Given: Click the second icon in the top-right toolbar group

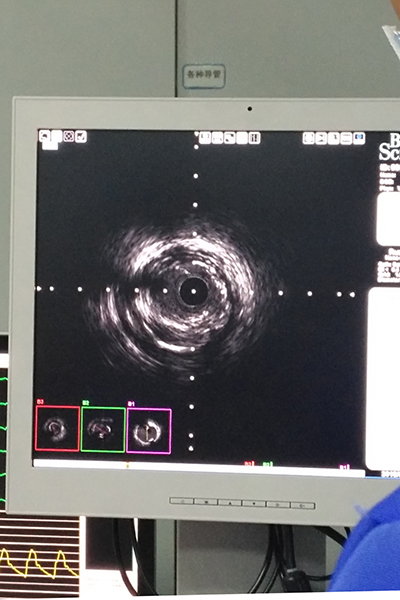Looking at the screenshot, I should 321,138.
